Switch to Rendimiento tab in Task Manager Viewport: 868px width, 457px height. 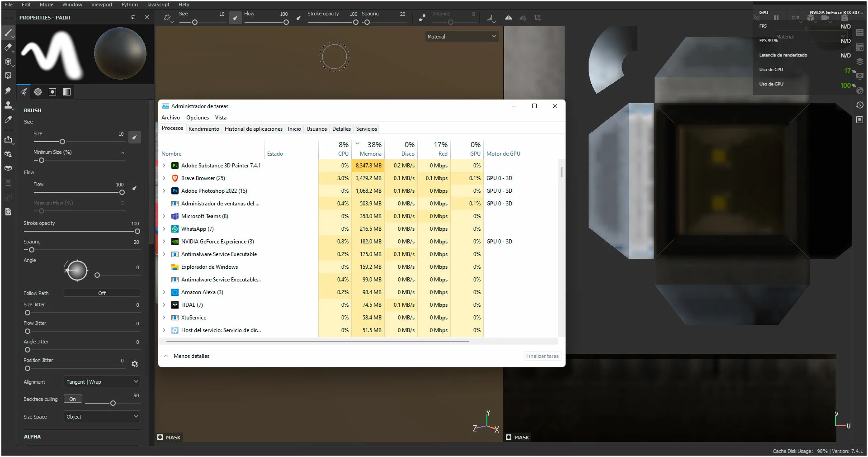[x=204, y=129]
